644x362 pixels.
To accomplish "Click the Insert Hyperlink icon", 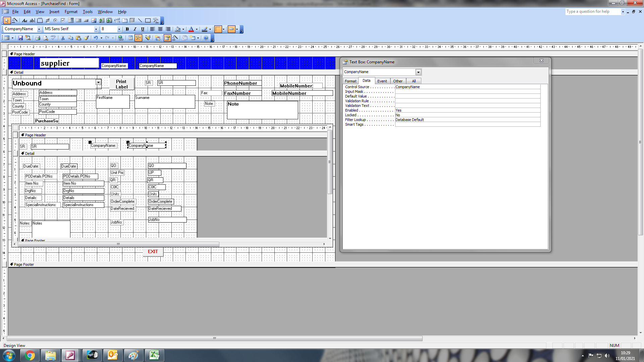I will point(120,38).
